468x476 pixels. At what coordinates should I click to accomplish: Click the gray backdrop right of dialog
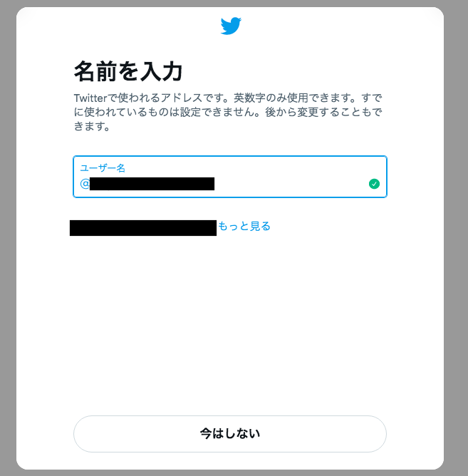[x=456, y=238]
